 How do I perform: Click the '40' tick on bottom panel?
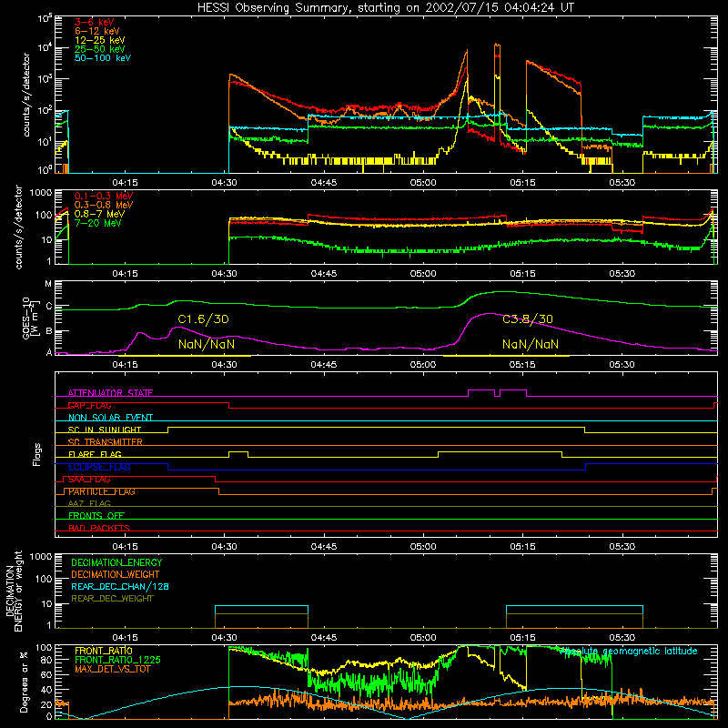pos(46,690)
